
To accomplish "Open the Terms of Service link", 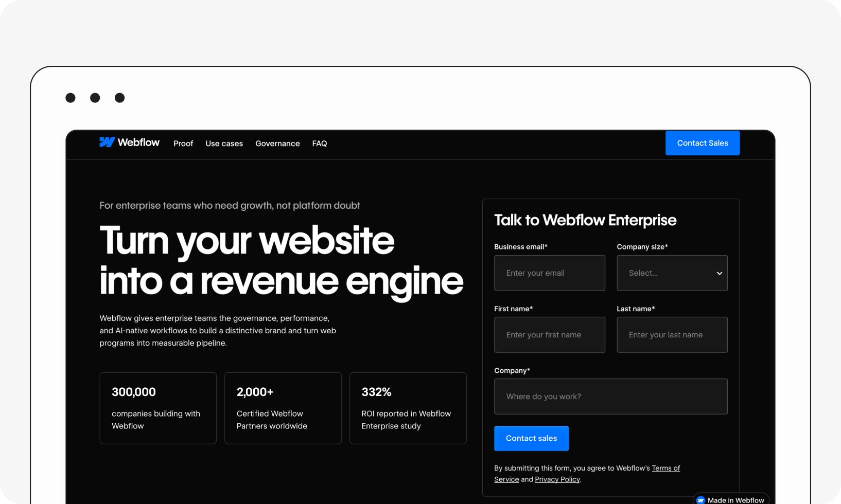I will tap(666, 468).
